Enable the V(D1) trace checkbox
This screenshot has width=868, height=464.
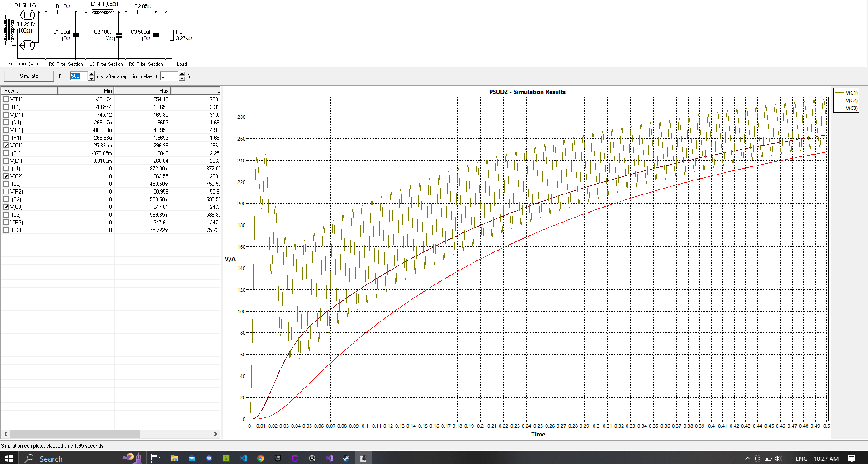pos(6,114)
